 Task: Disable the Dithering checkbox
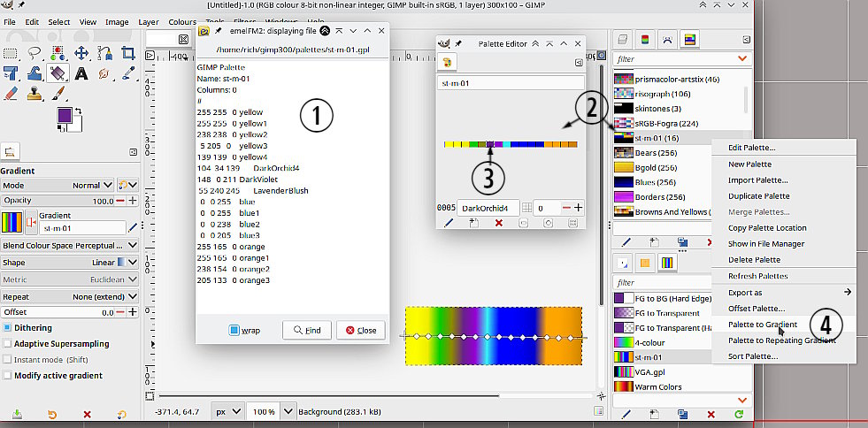(x=8, y=328)
